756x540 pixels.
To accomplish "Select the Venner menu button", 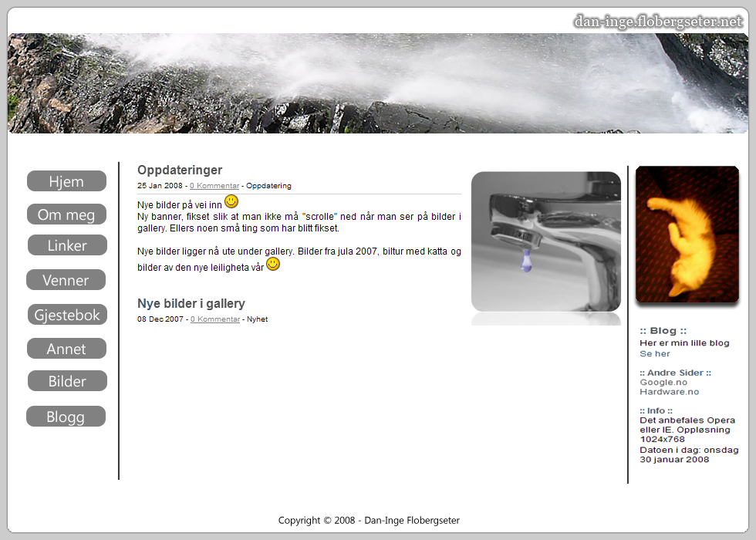I will 66,279.
